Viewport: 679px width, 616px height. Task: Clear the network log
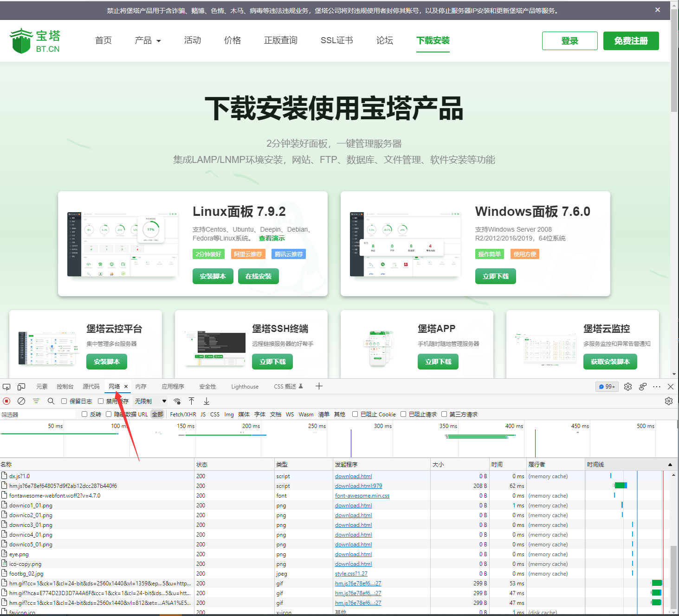(21, 401)
